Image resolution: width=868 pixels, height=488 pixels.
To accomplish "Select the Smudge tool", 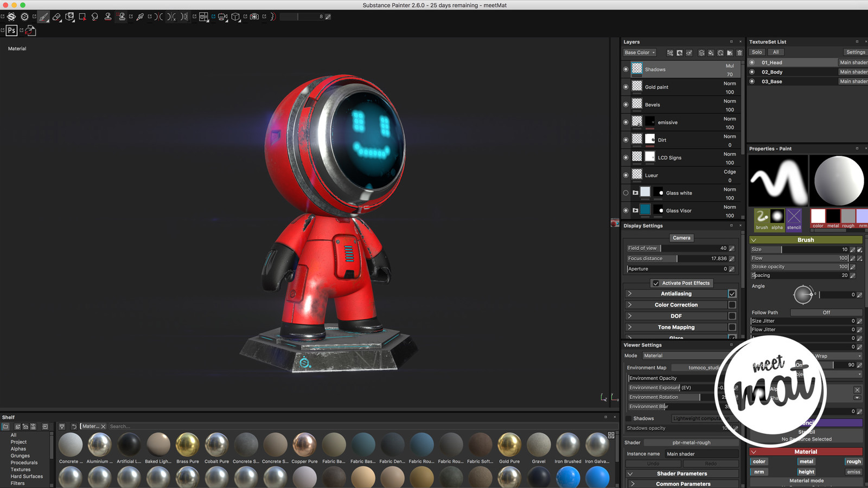I will pos(95,17).
